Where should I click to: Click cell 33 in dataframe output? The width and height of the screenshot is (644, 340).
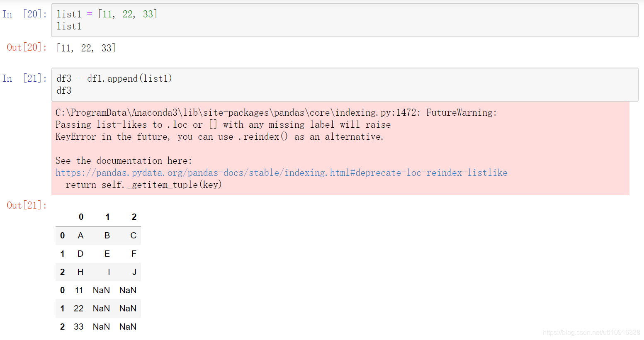[79, 327]
